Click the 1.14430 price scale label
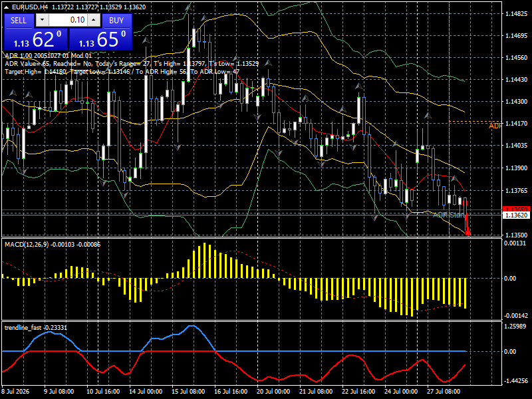 click(x=517, y=79)
